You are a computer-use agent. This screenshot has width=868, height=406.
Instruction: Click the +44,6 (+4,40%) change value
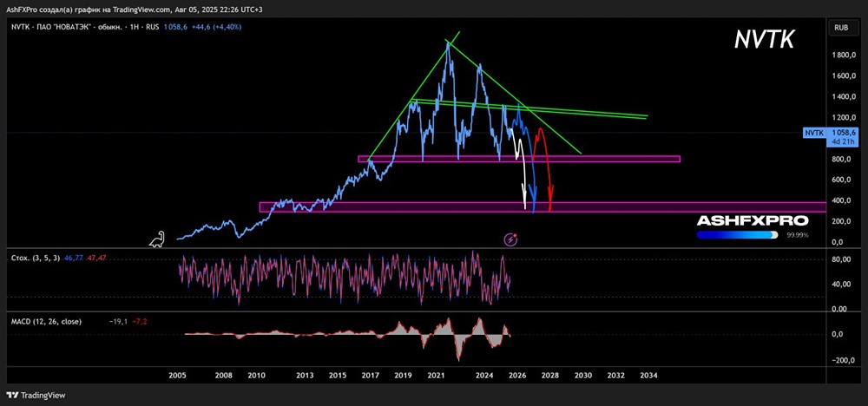(x=216, y=27)
